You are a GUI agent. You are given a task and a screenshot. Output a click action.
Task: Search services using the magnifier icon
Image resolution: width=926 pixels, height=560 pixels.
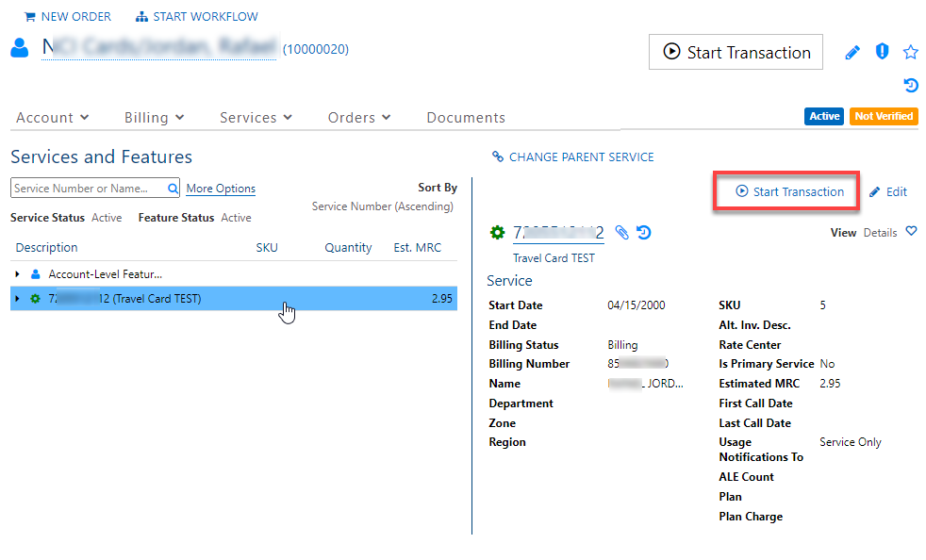pyautogui.click(x=170, y=188)
